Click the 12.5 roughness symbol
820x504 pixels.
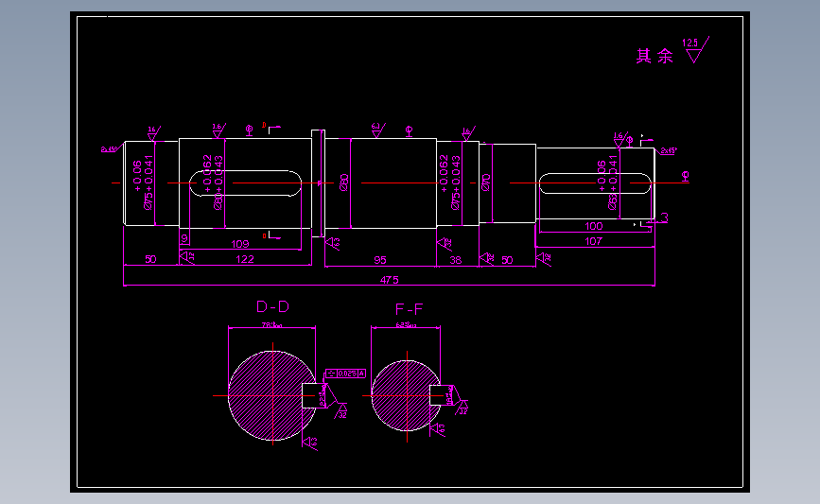click(x=695, y=50)
